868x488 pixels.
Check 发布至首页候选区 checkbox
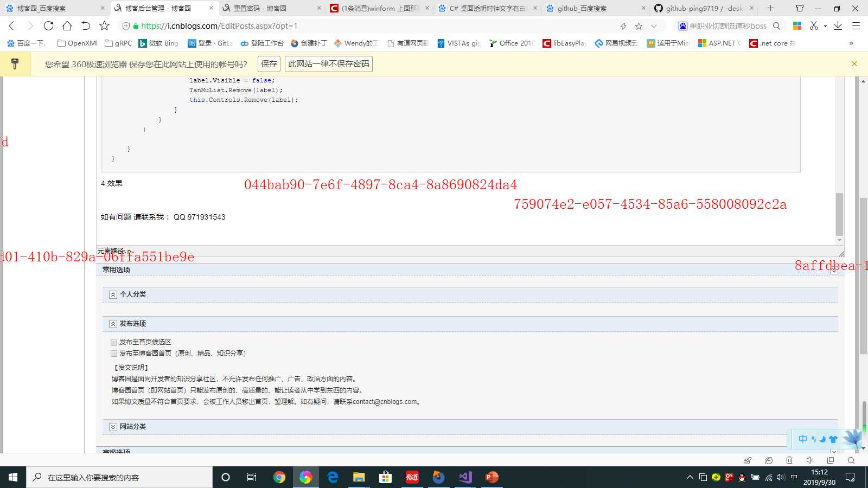(x=114, y=342)
